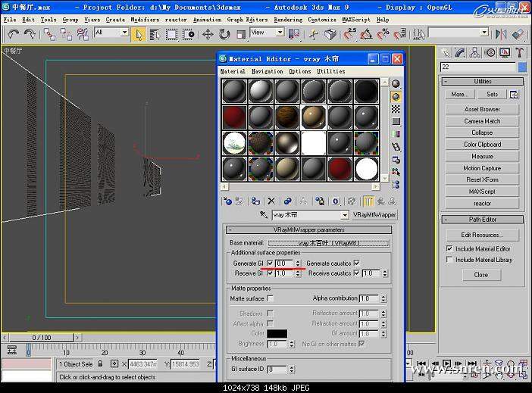Click the Mirror tool icon
532x393 pixels.
[501, 34]
